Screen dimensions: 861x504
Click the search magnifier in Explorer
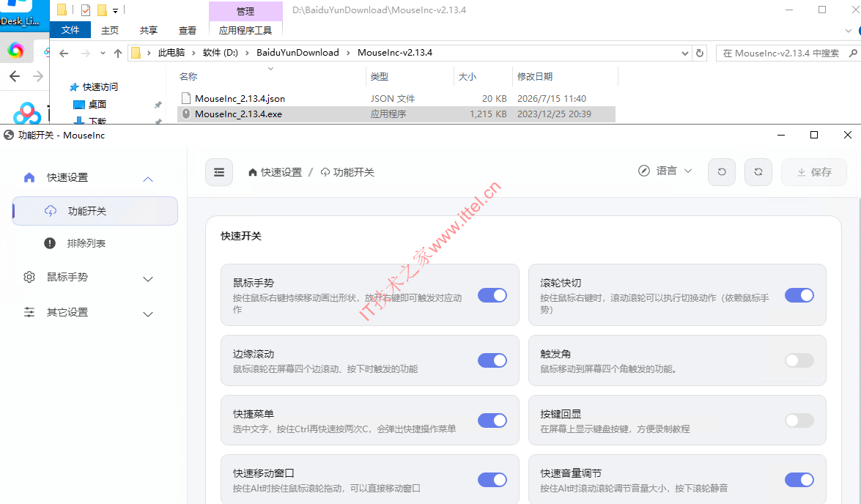click(853, 53)
